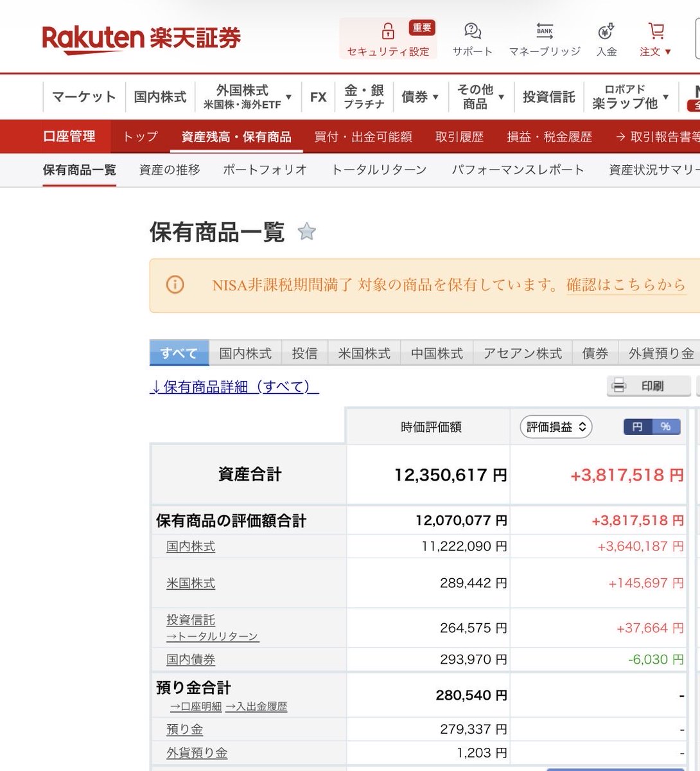Select the すべて filter tab
Image resolution: width=700 pixels, height=771 pixels.
click(x=179, y=353)
